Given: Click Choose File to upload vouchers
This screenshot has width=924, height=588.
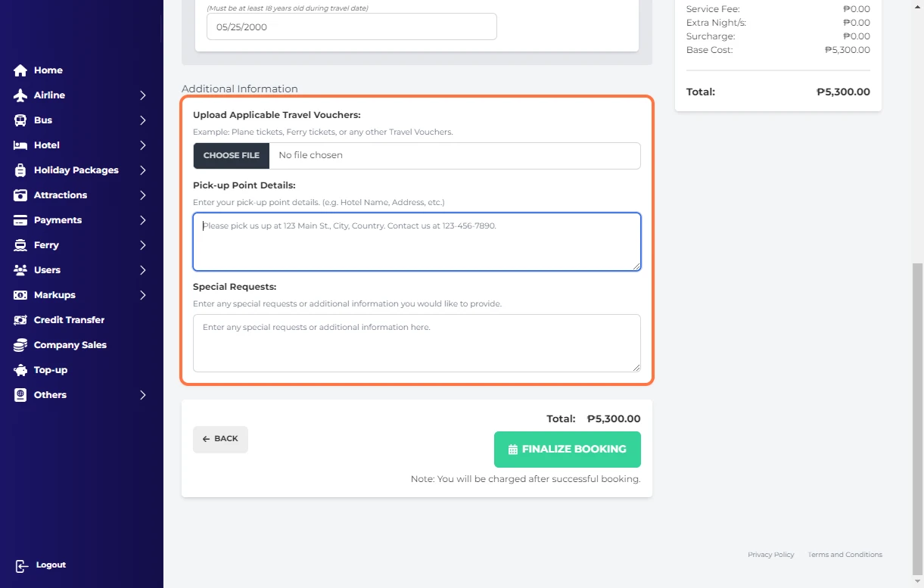Looking at the screenshot, I should point(231,156).
